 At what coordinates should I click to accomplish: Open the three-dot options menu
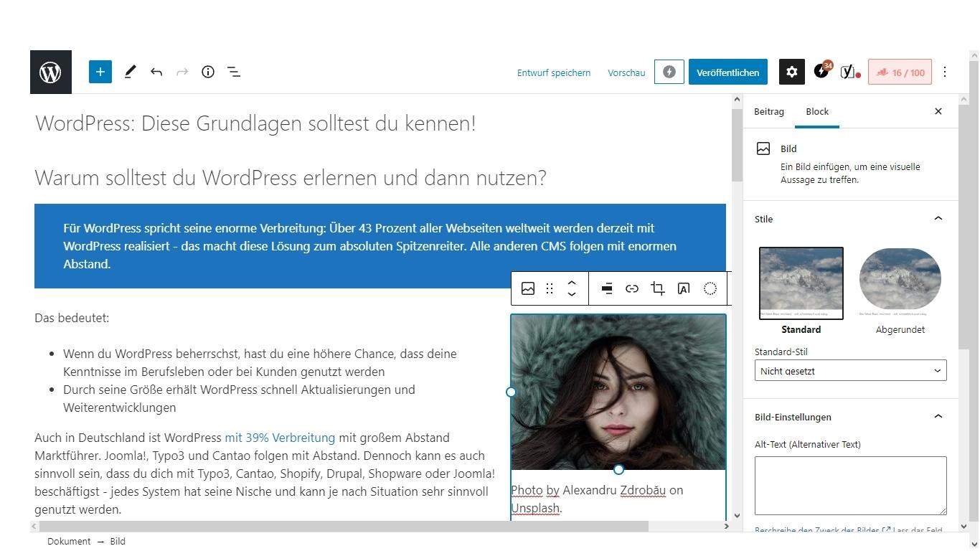coord(945,72)
